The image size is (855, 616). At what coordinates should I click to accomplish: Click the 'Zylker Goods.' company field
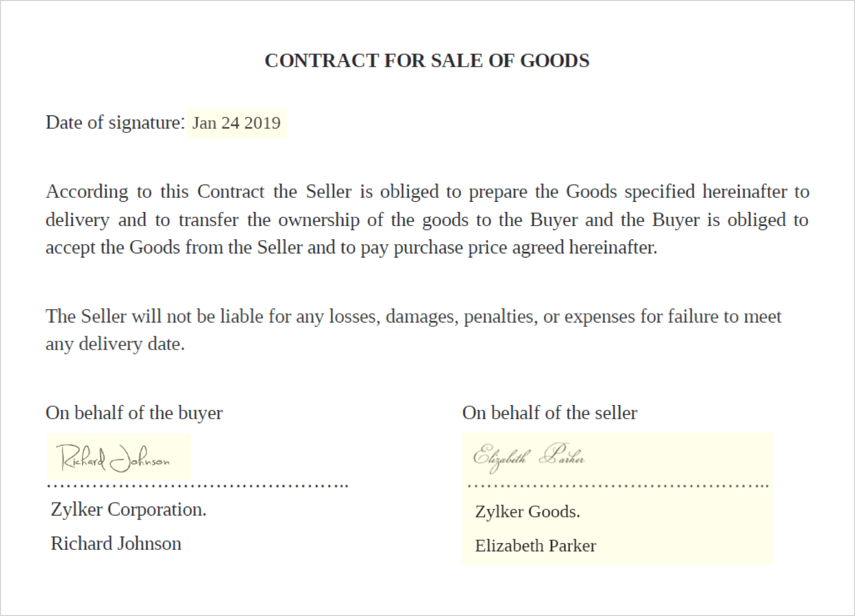[x=527, y=512]
